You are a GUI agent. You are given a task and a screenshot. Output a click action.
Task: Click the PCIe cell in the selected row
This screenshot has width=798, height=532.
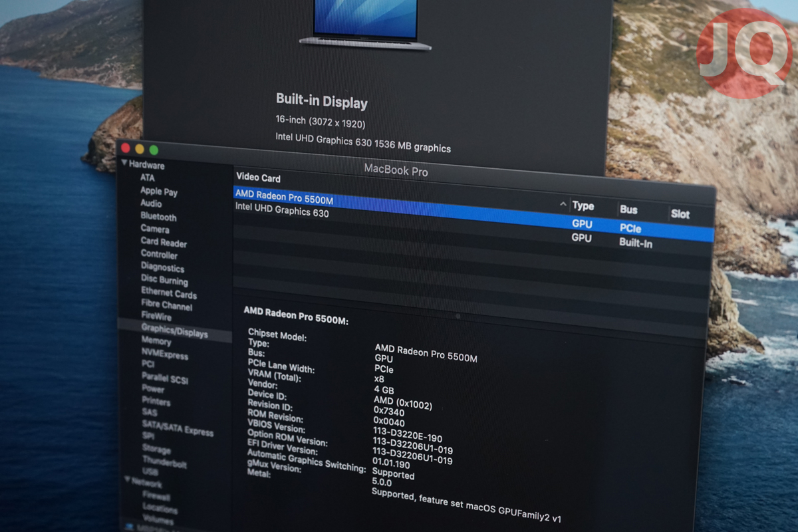[x=630, y=228]
